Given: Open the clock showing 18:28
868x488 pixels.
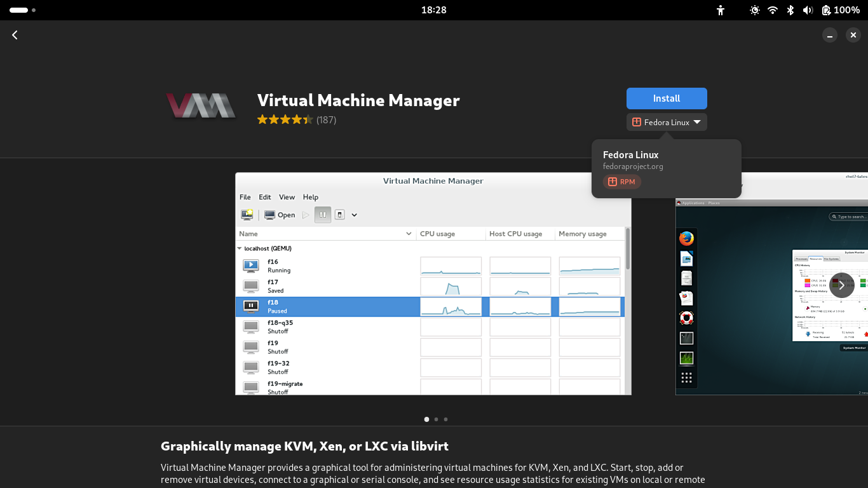Looking at the screenshot, I should pos(434,10).
